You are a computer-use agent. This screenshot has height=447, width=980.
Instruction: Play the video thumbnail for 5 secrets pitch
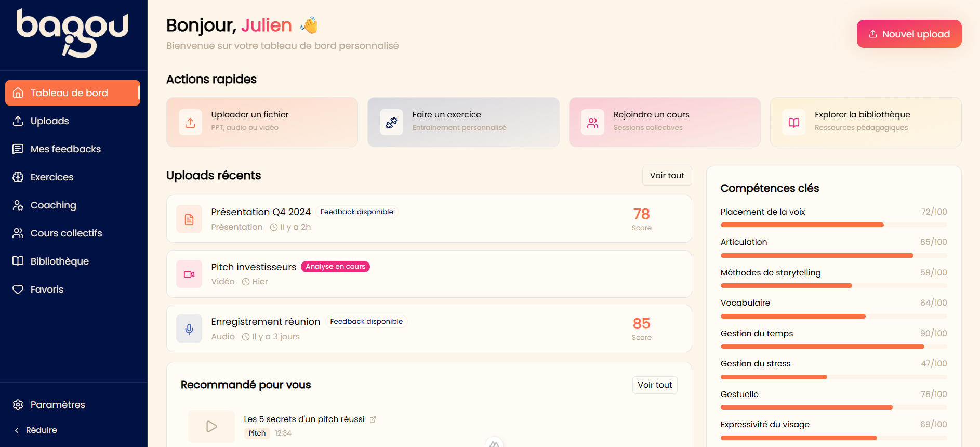click(211, 427)
